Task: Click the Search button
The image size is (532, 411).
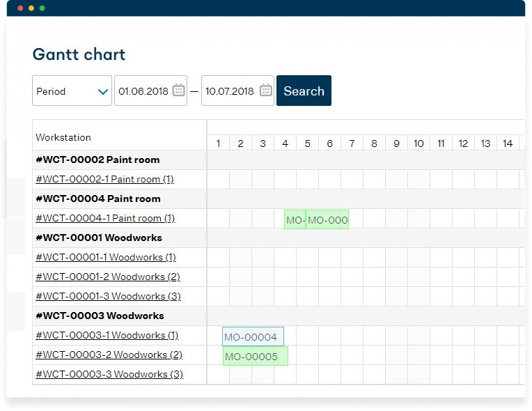Action: pyautogui.click(x=304, y=91)
